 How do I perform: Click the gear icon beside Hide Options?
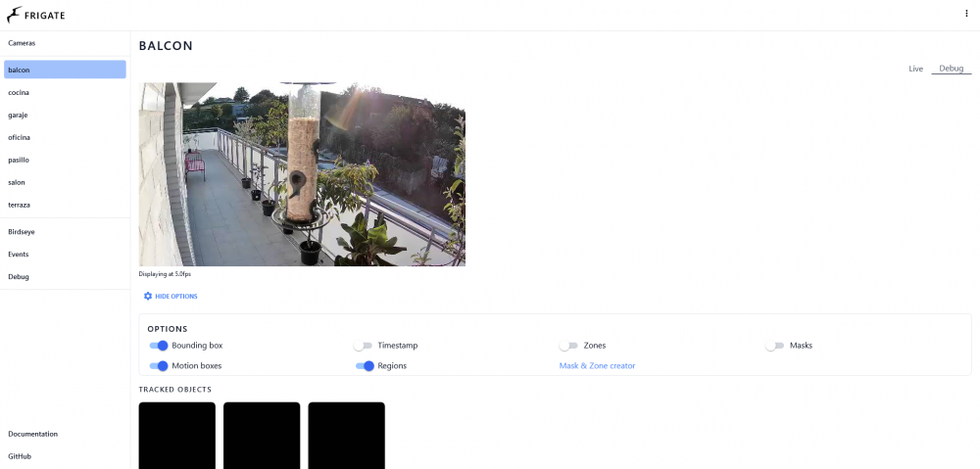(x=148, y=296)
